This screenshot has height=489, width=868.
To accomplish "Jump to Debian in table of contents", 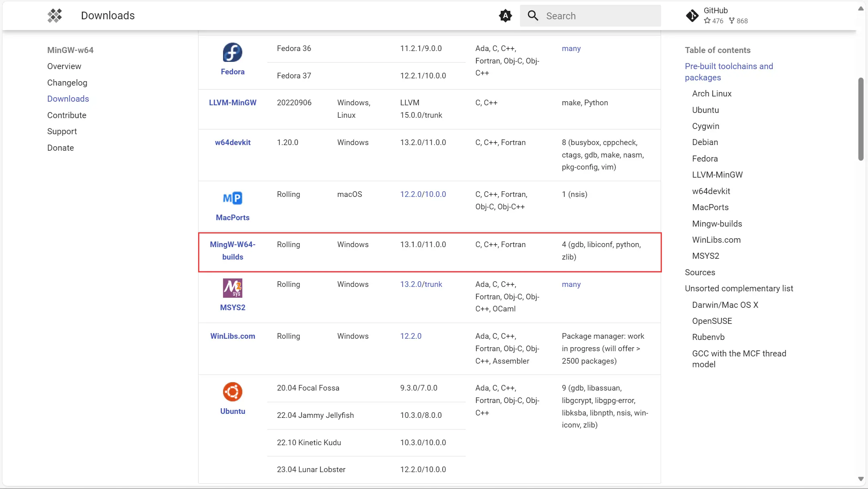I will point(705,142).
